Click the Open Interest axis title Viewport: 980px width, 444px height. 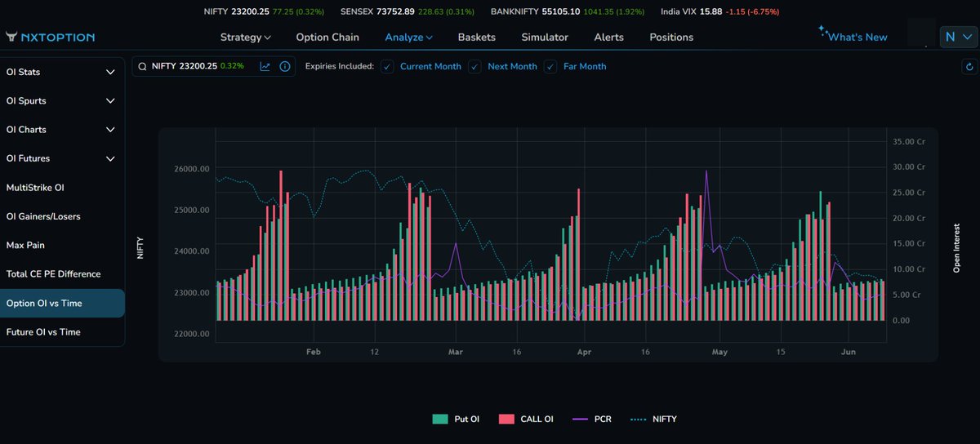click(956, 247)
